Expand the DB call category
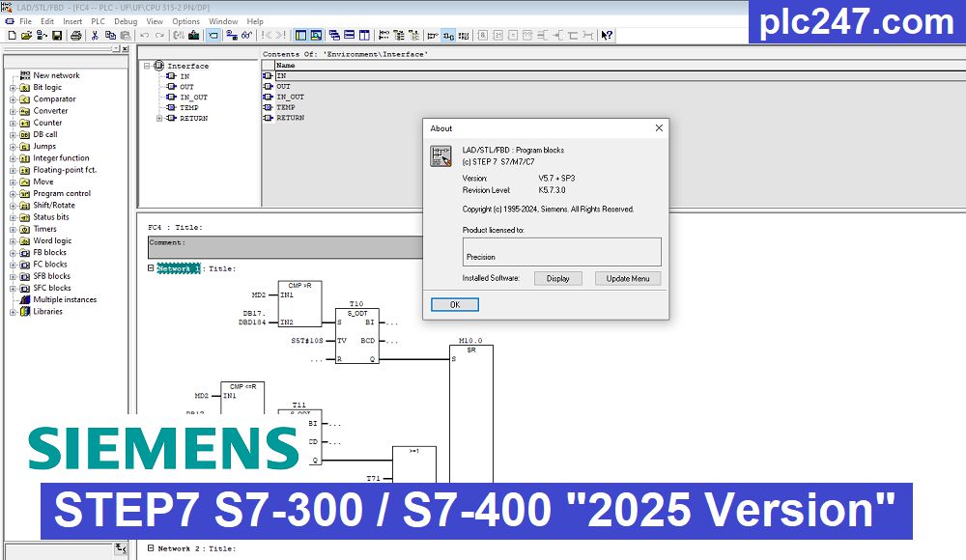 click(x=13, y=135)
